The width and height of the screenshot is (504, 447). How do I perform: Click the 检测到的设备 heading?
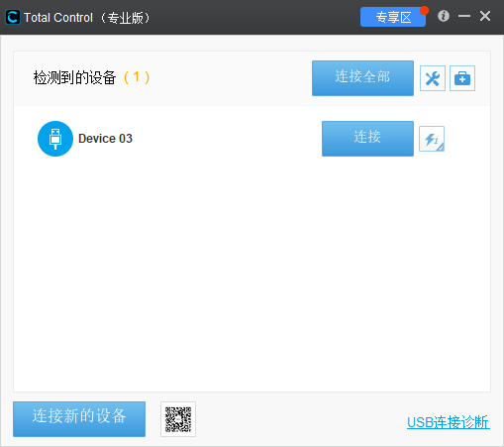[74, 78]
